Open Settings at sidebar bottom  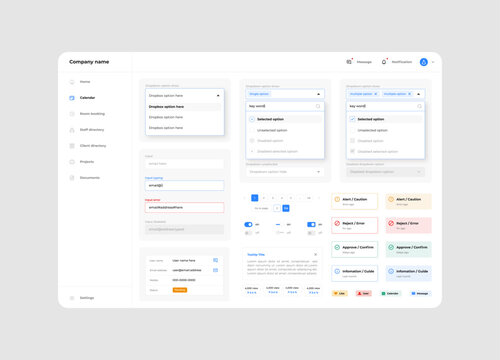[x=87, y=298]
